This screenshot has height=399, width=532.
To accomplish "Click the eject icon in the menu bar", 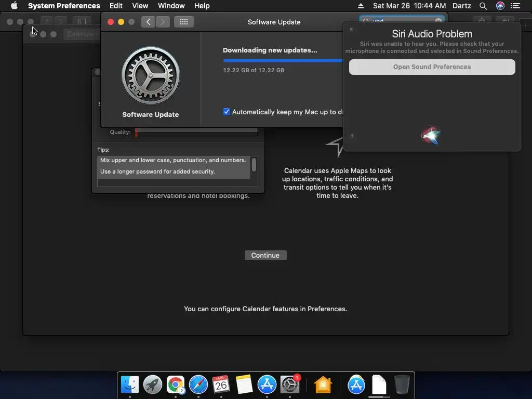I will click(361, 6).
